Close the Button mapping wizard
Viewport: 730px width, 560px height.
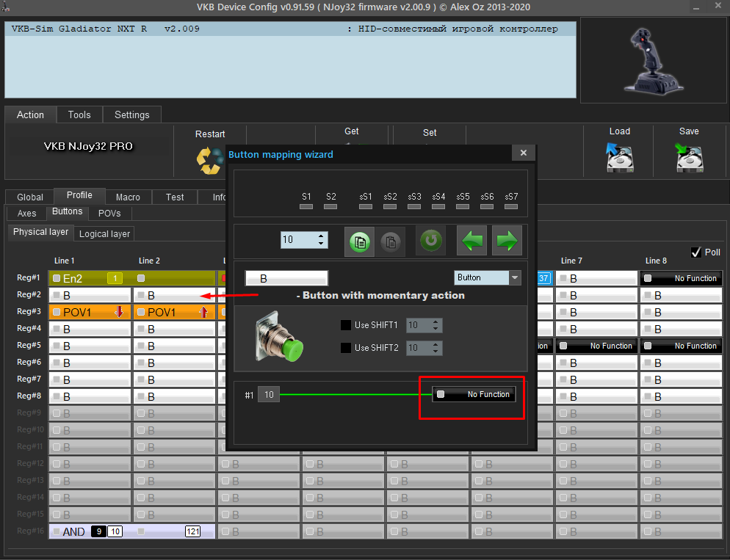click(x=524, y=153)
